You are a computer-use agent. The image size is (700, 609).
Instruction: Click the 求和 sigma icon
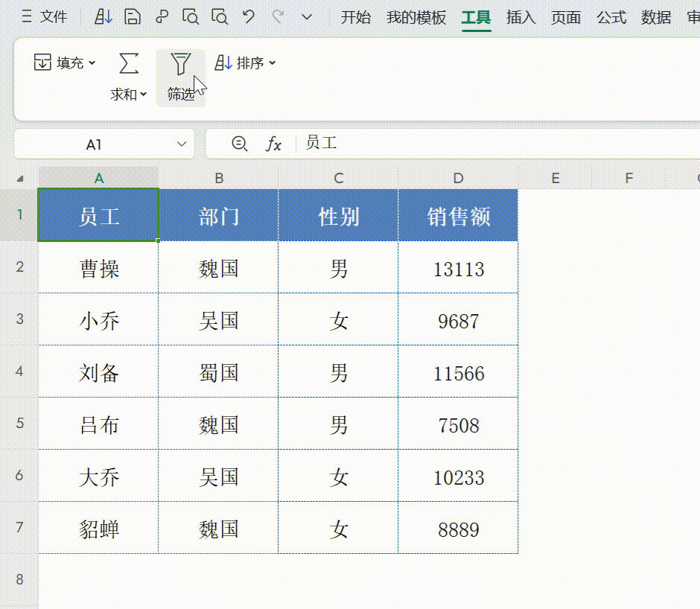point(129,63)
